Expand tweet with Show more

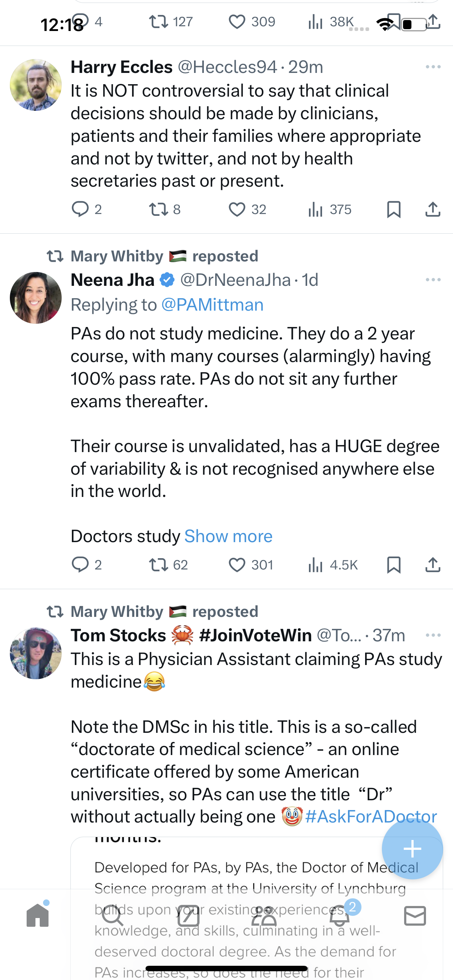pyautogui.click(x=228, y=536)
